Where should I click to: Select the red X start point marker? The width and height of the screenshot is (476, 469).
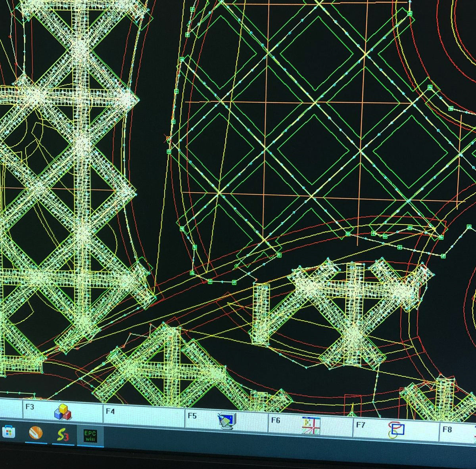coord(168,138)
